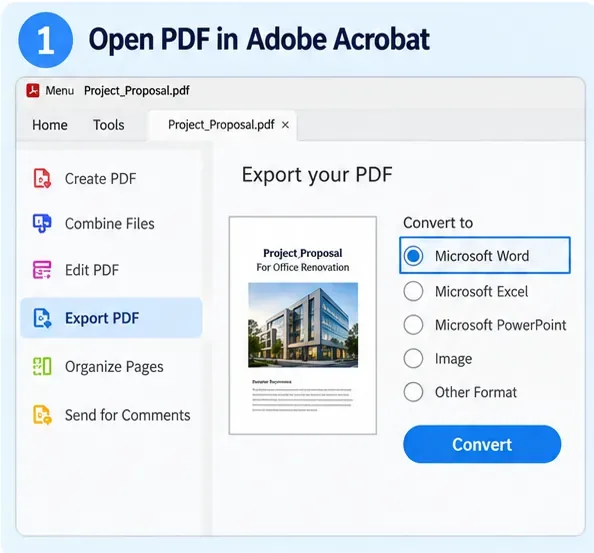This screenshot has height=553, width=594.
Task: Click the Organize Pages icon
Action: point(42,366)
